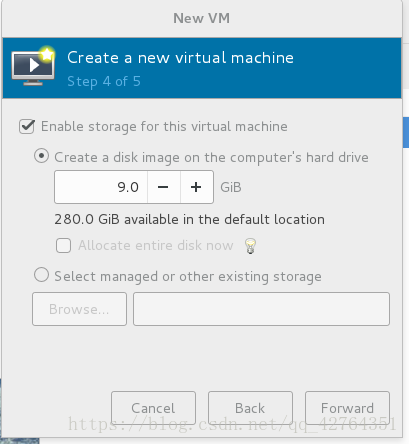The height and width of the screenshot is (444, 409).
Task: Click the '280.0 GiB available' info text
Action: click(x=189, y=219)
